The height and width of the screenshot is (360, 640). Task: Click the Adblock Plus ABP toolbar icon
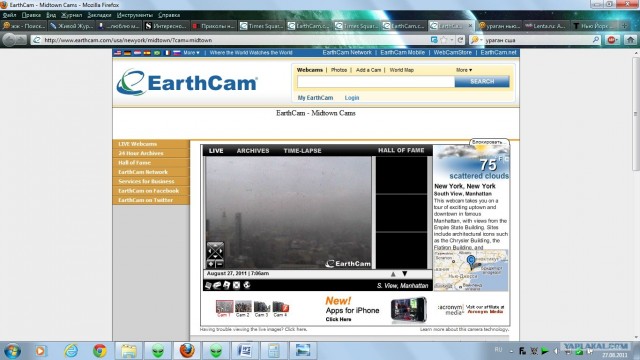tap(611, 40)
